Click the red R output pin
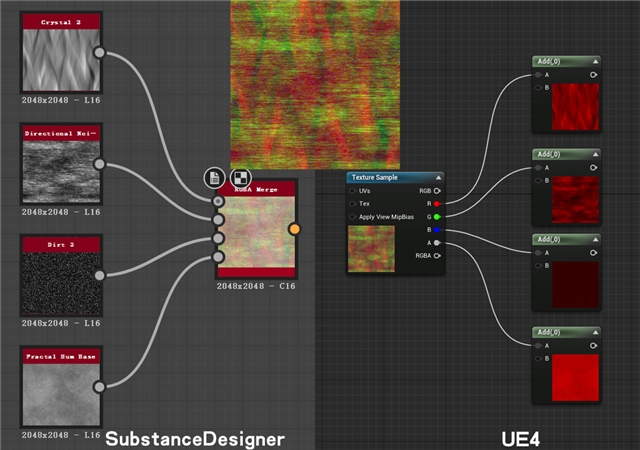The width and height of the screenshot is (640, 450). (437, 203)
